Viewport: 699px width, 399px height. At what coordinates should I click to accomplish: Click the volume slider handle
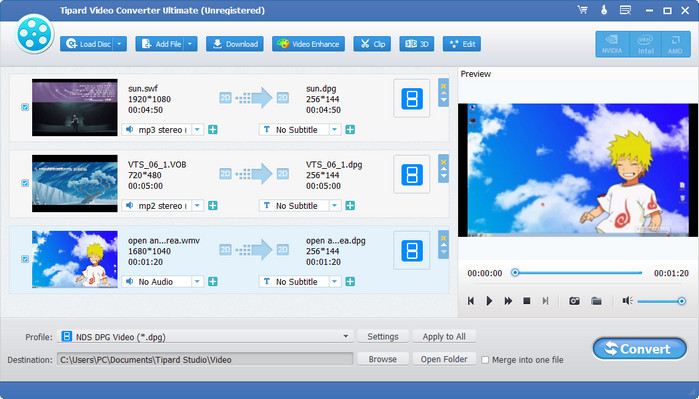pyautogui.click(x=681, y=301)
